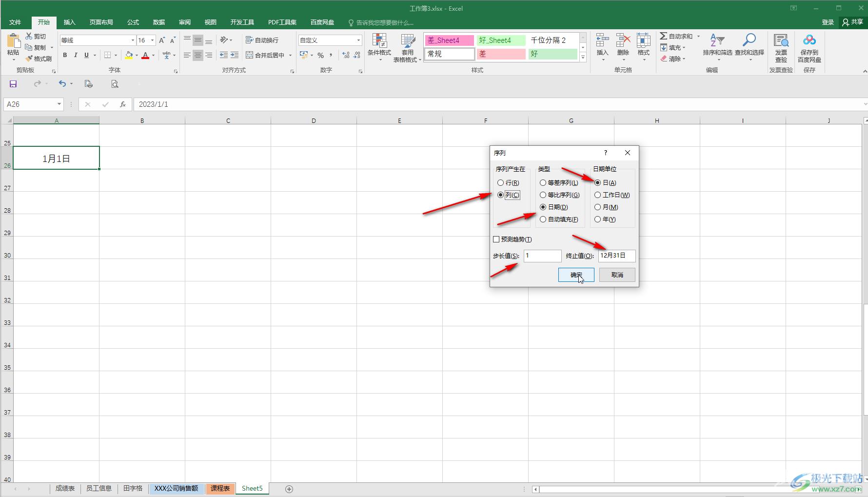
Task: Select 日(A) date unit
Action: click(605, 182)
